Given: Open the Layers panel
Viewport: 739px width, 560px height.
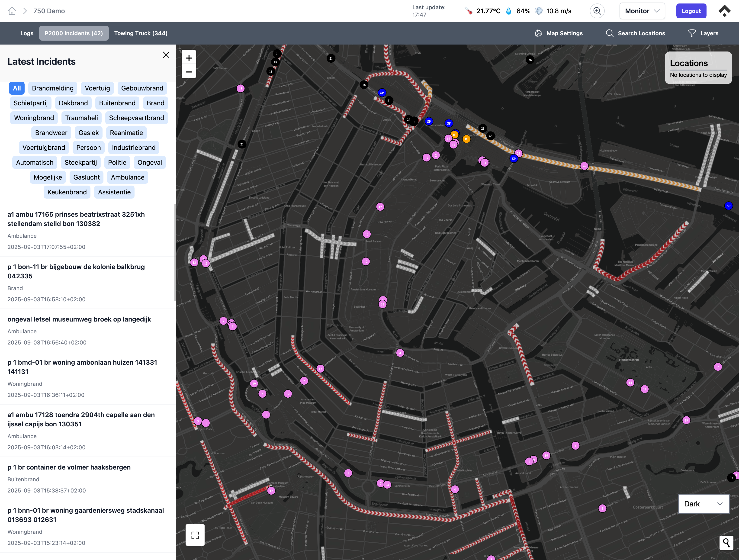Looking at the screenshot, I should pos(703,33).
